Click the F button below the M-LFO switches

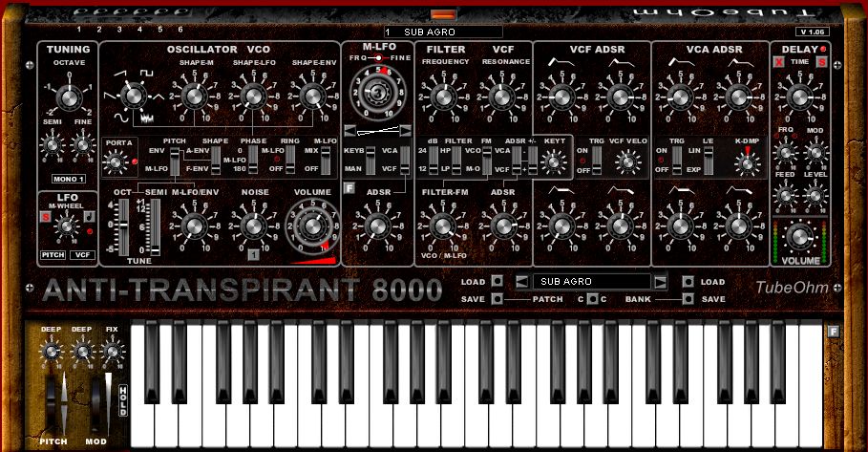click(x=349, y=188)
